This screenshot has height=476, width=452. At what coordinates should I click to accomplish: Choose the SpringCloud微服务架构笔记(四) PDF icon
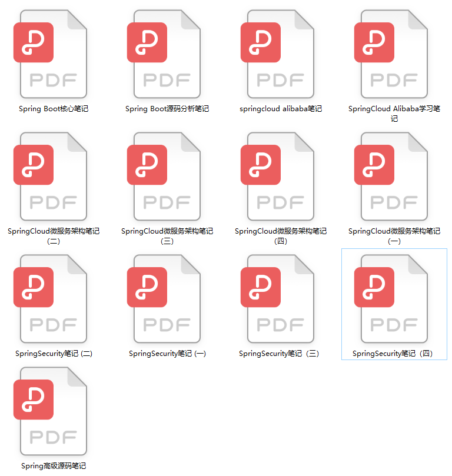pos(277,177)
